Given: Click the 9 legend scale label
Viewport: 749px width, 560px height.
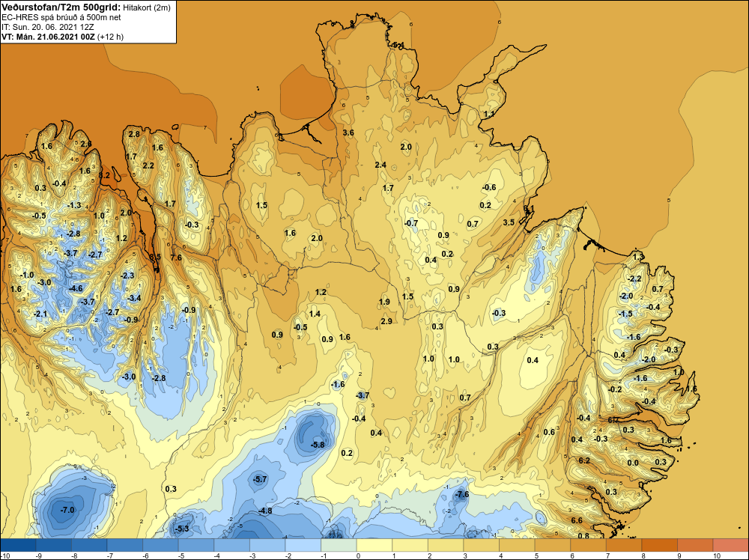Looking at the screenshot, I should click(679, 556).
